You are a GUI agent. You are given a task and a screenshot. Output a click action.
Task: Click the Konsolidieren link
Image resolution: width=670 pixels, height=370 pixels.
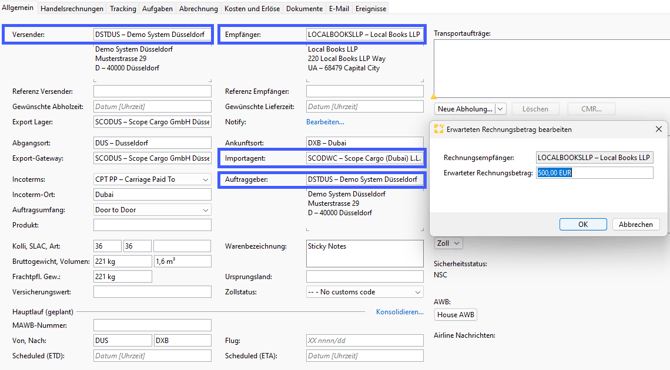[x=400, y=312]
